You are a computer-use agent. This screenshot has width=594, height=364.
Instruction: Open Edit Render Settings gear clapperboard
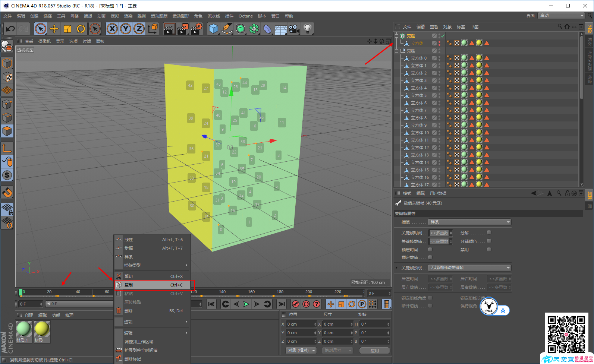[197, 29]
